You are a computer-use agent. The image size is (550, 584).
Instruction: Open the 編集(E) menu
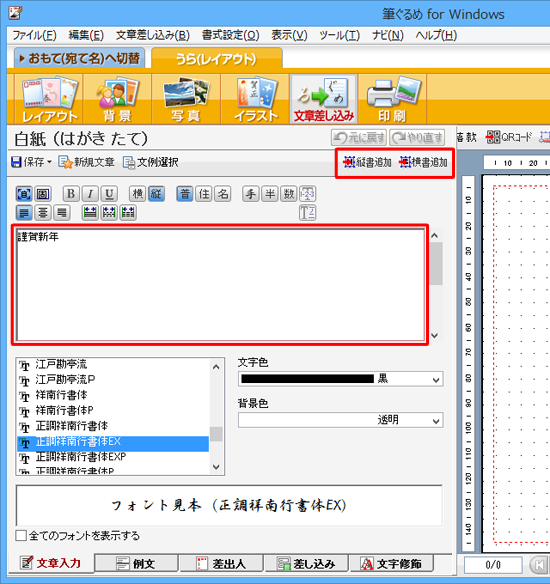(x=86, y=35)
